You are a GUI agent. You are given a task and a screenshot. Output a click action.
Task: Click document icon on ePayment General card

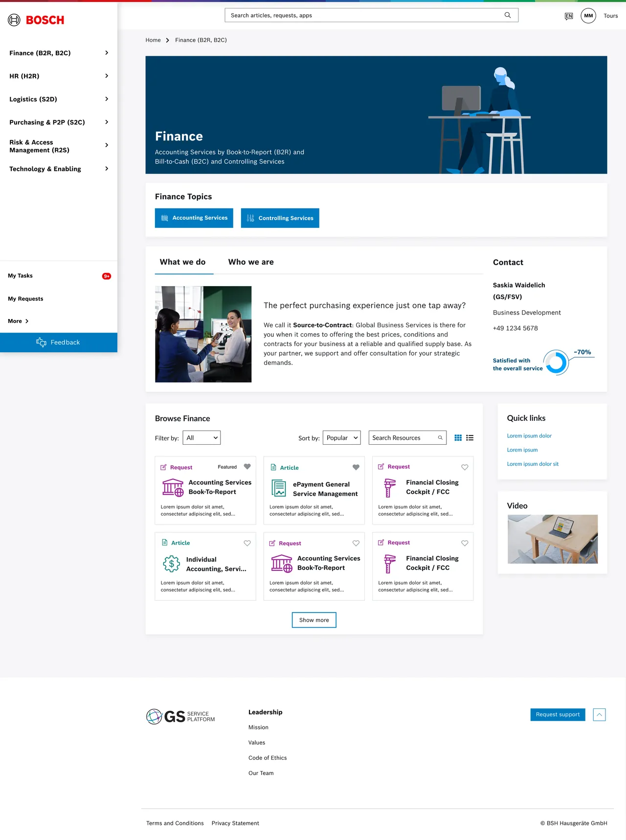[279, 488]
